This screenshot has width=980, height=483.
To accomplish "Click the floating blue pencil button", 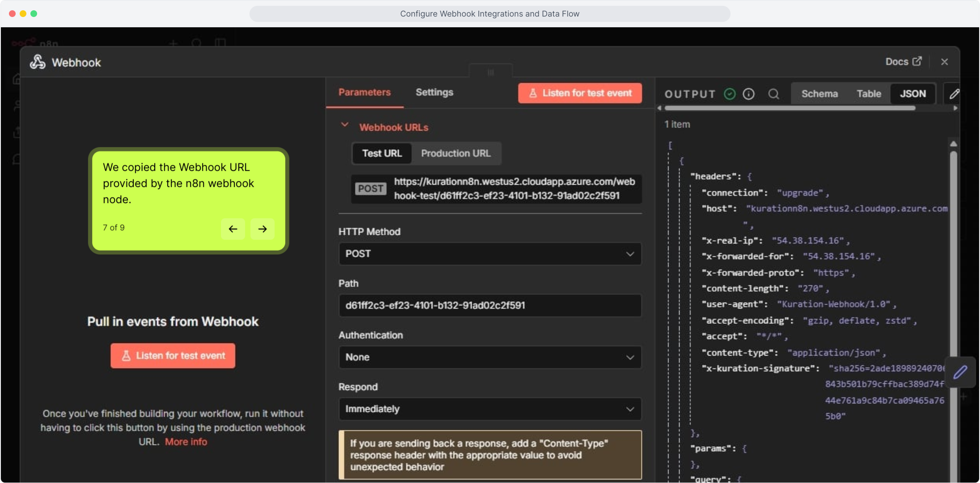I will coord(960,372).
